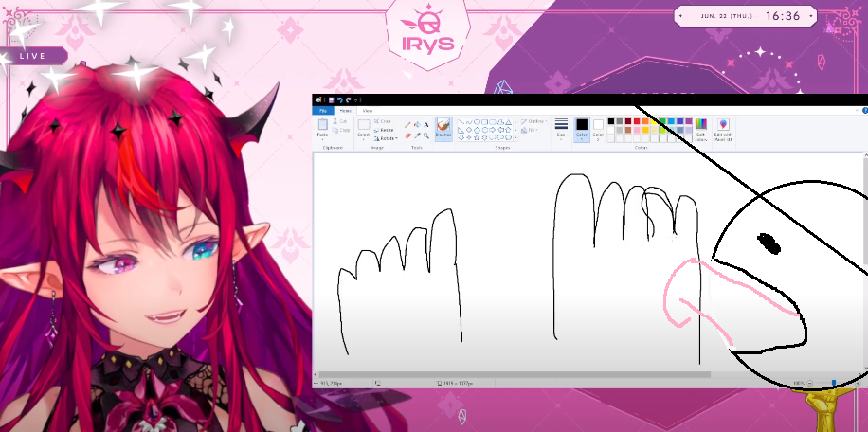Open the Paint help question mark icon

864,111
